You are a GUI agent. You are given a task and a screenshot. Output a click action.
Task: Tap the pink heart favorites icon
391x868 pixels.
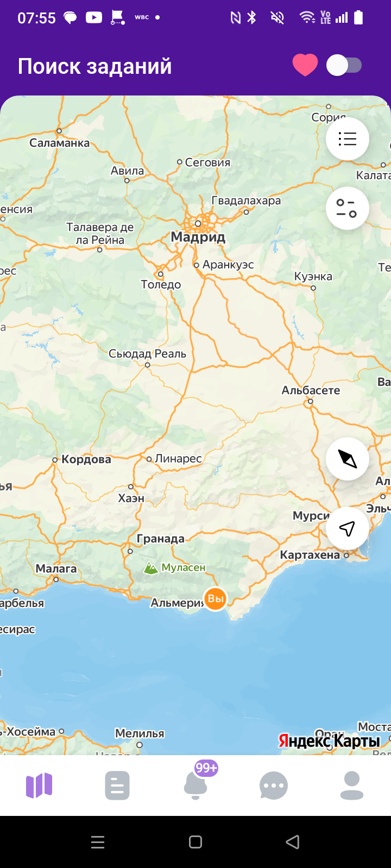point(305,66)
